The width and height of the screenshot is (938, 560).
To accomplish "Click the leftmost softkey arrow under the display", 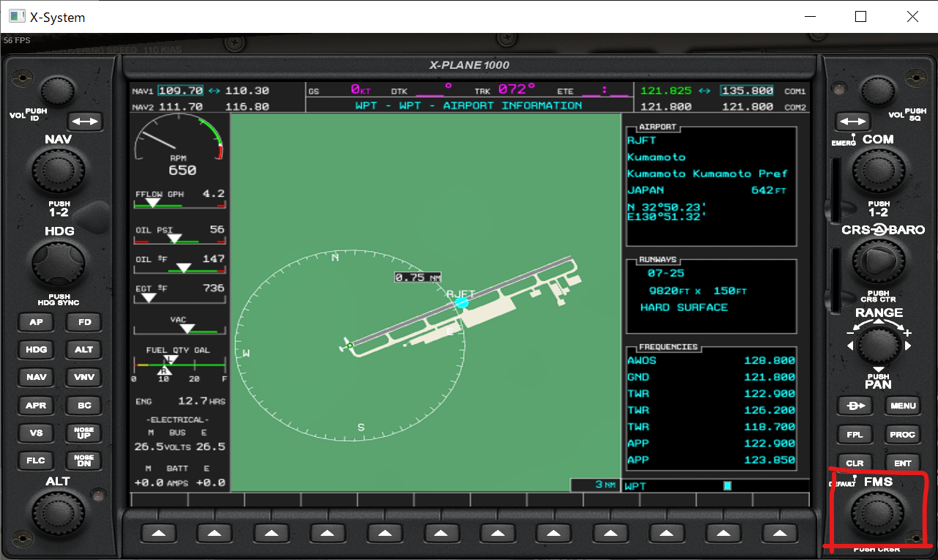I will [x=157, y=533].
